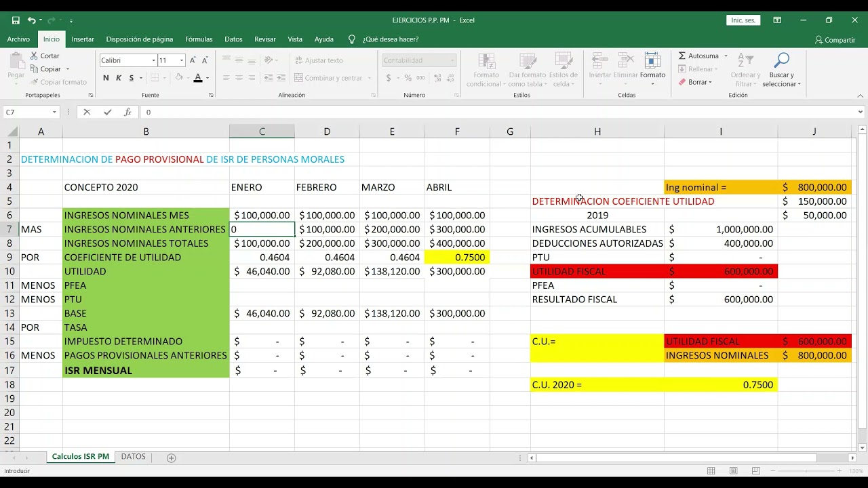Open the font name Calibri dropdown

tap(153, 60)
